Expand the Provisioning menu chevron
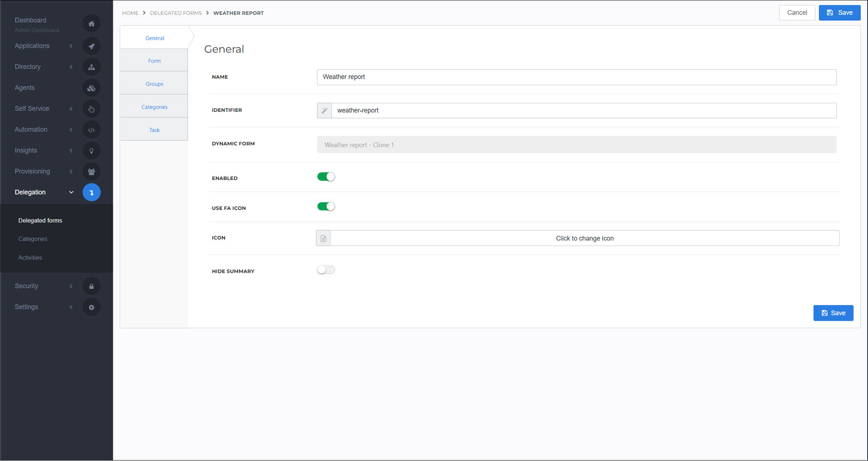Image resolution: width=868 pixels, height=461 pixels. [x=71, y=171]
